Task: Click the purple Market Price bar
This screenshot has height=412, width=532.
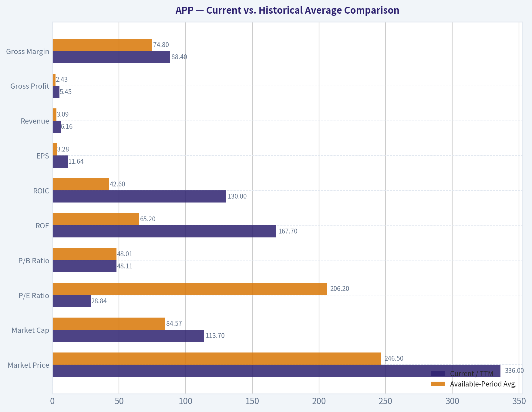Action: click(x=277, y=371)
